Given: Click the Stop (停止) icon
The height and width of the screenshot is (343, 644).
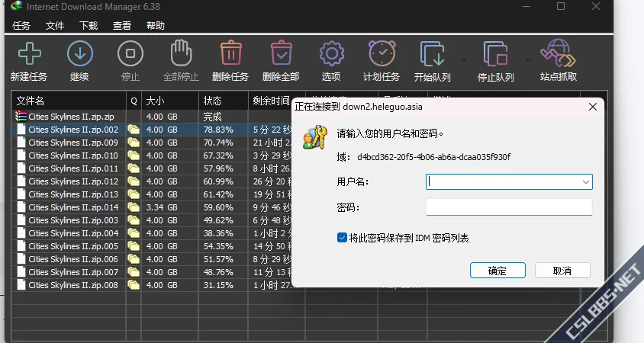Looking at the screenshot, I should tap(130, 54).
